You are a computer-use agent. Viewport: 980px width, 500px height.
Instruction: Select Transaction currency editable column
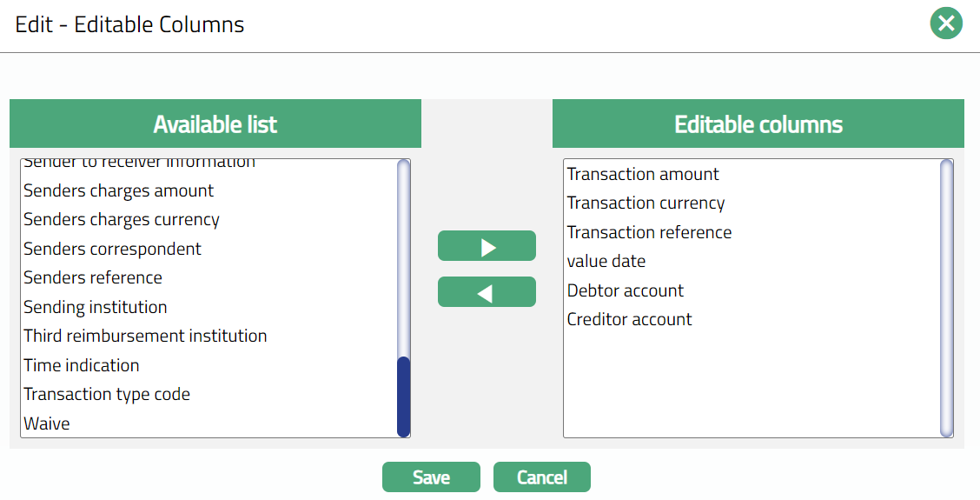[646, 203]
